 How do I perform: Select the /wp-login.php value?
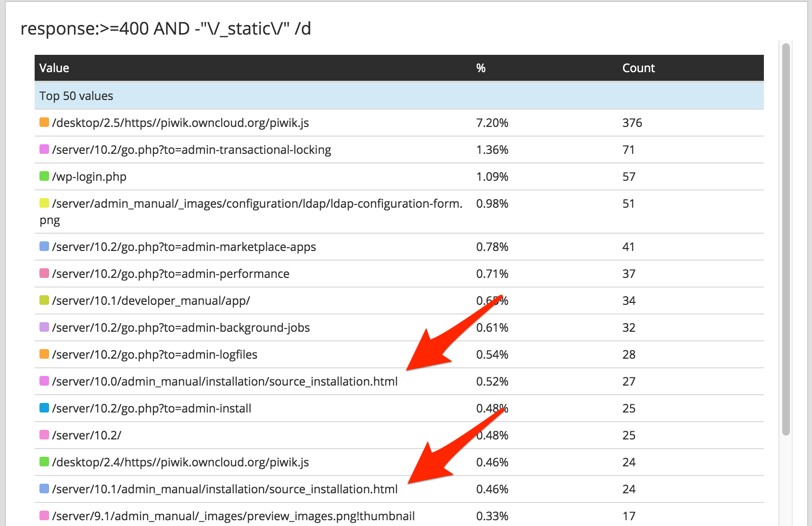(89, 176)
